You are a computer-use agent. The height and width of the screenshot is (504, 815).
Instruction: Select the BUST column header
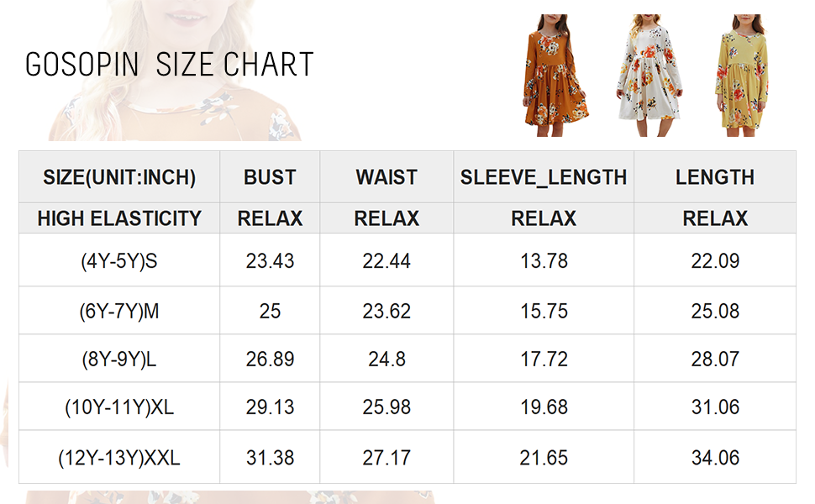[270, 177]
